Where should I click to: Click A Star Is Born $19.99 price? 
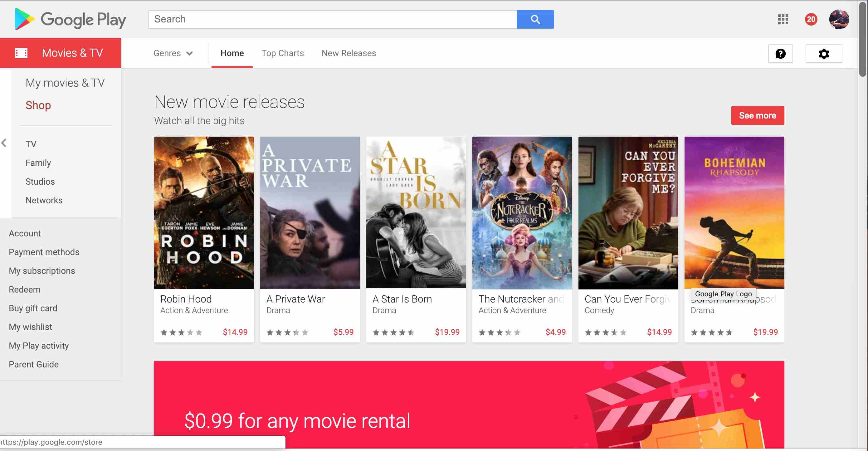pyautogui.click(x=447, y=332)
